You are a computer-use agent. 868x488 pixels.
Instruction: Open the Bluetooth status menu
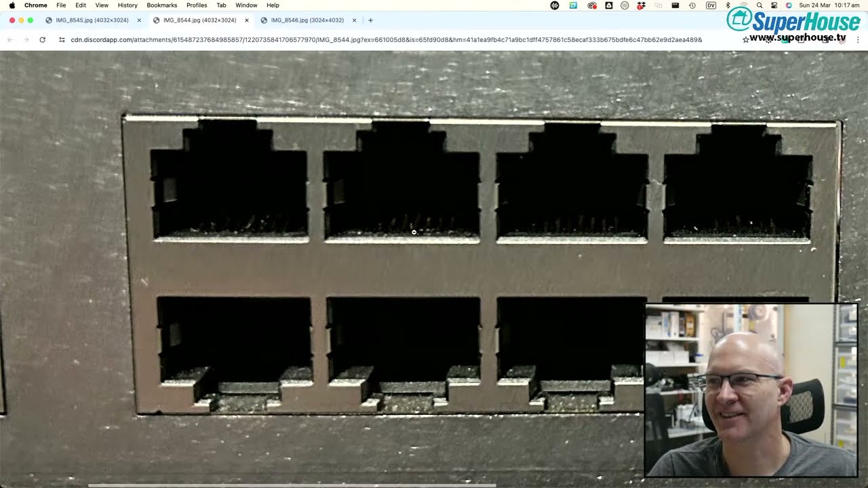(x=728, y=5)
